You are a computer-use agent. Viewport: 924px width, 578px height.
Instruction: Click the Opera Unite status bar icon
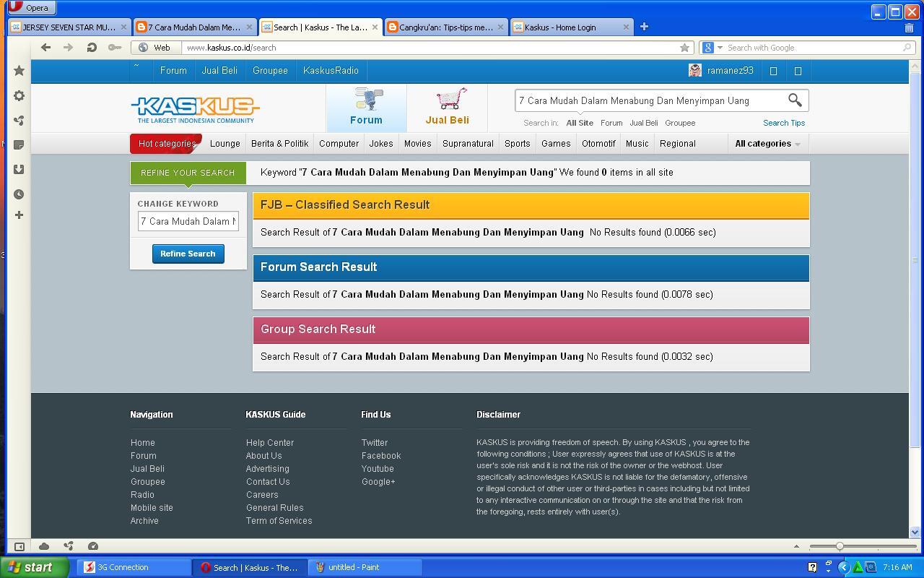[69, 546]
